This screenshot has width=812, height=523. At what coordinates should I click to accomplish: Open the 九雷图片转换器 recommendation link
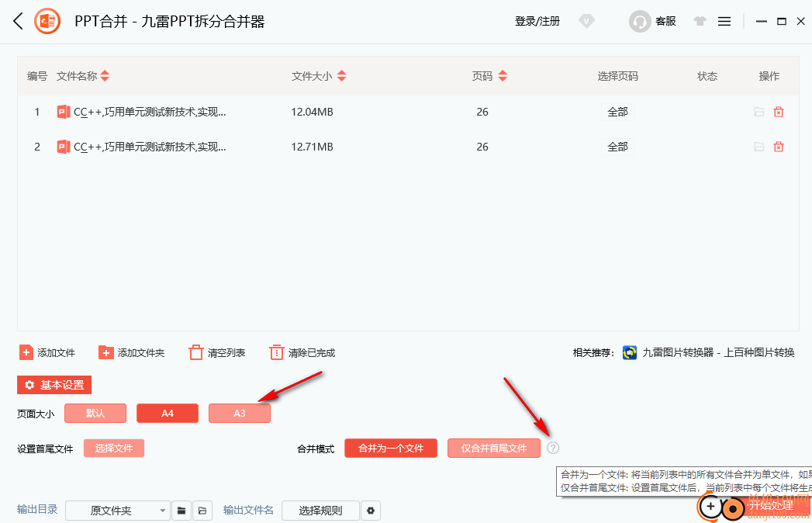[x=718, y=352]
